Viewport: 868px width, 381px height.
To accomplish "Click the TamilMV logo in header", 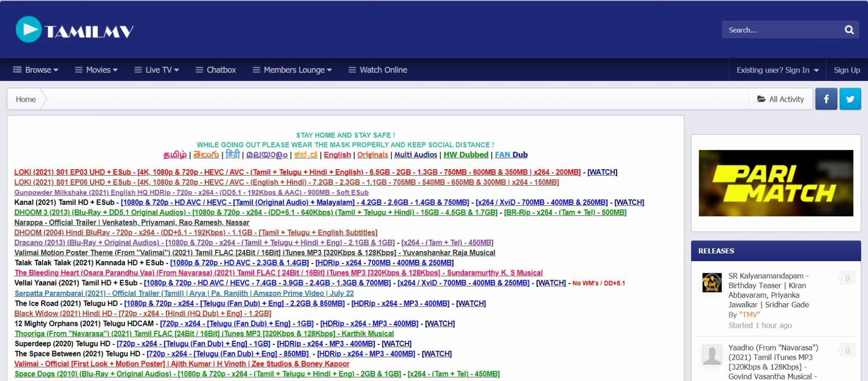I will (x=75, y=30).
